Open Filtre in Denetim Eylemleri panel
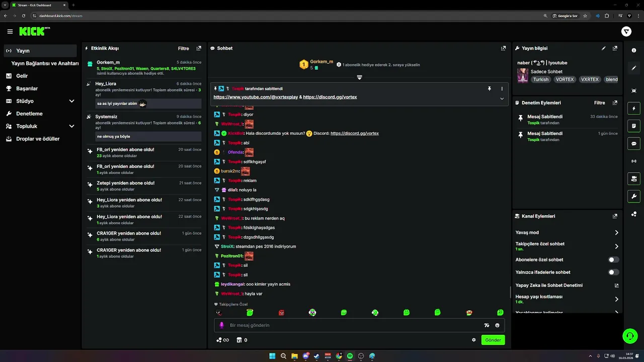Screen dimensions: 644x362 pyautogui.click(x=600, y=103)
